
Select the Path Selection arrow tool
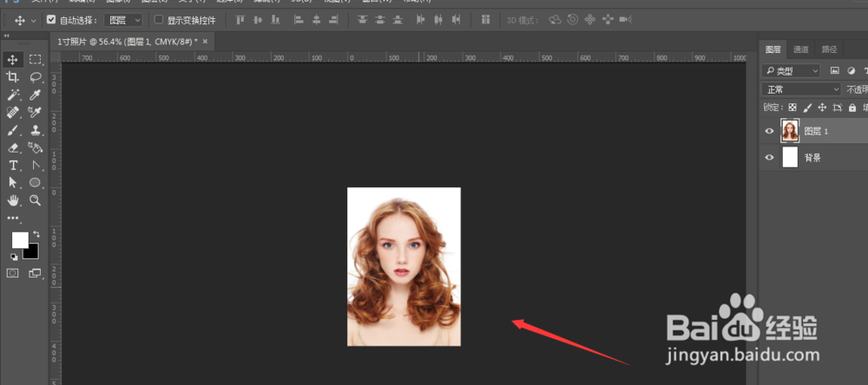tap(13, 183)
